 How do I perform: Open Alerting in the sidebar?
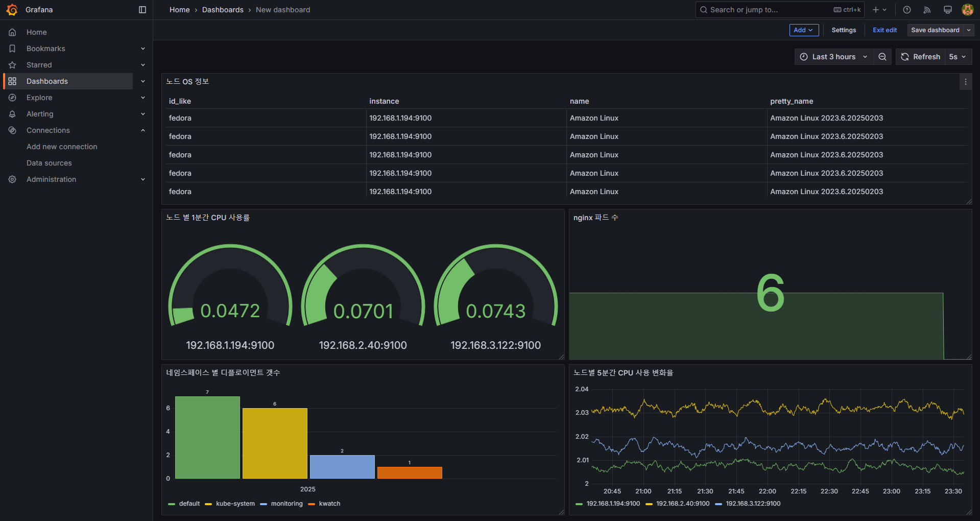point(40,114)
